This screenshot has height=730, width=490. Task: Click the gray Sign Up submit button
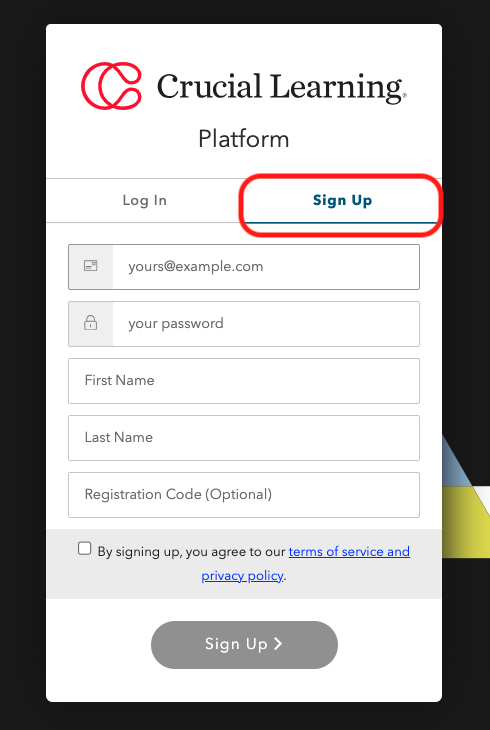point(244,644)
